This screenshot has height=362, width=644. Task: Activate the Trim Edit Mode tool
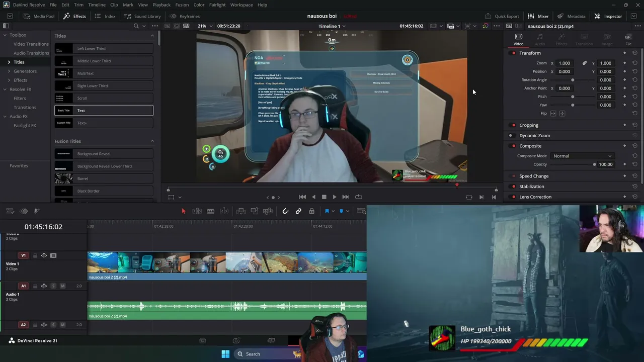pos(197,211)
